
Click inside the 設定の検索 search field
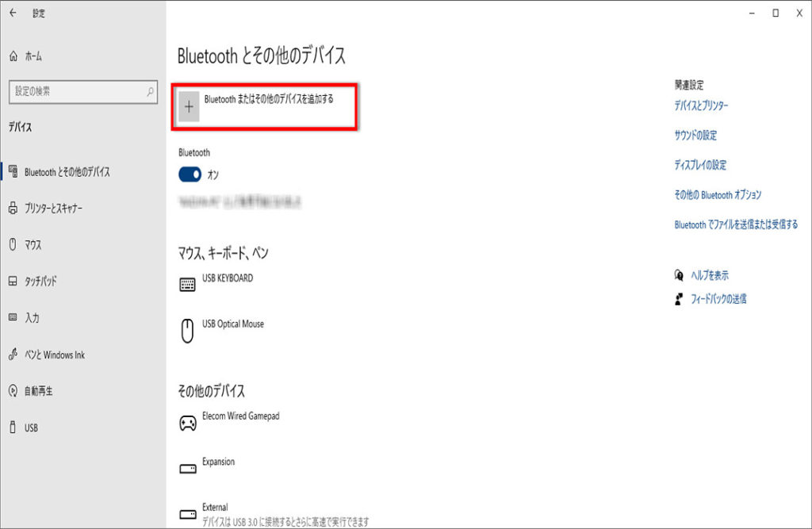(75, 92)
